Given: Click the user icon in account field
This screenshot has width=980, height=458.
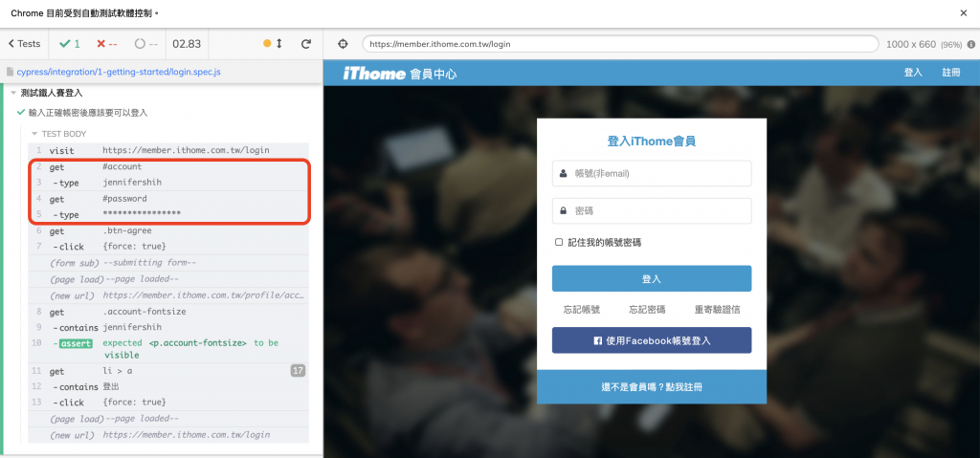Looking at the screenshot, I should pyautogui.click(x=563, y=173).
